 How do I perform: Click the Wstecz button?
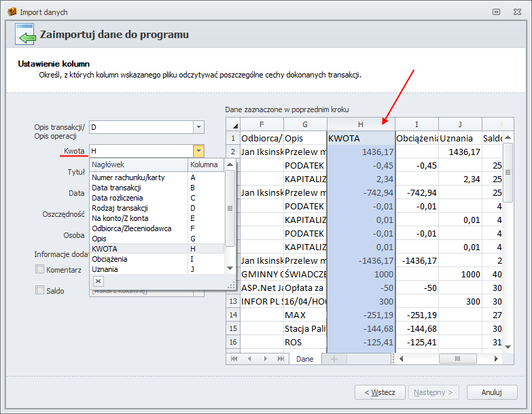click(x=380, y=392)
